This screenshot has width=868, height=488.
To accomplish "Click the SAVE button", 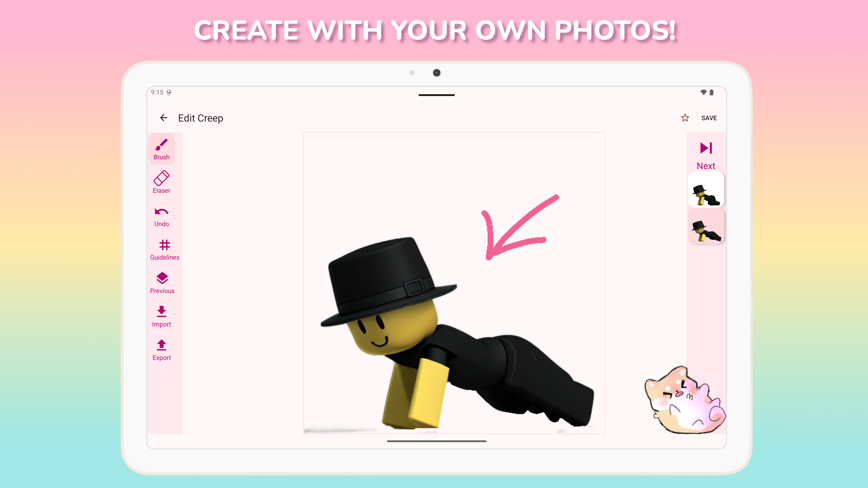I will click(x=709, y=118).
